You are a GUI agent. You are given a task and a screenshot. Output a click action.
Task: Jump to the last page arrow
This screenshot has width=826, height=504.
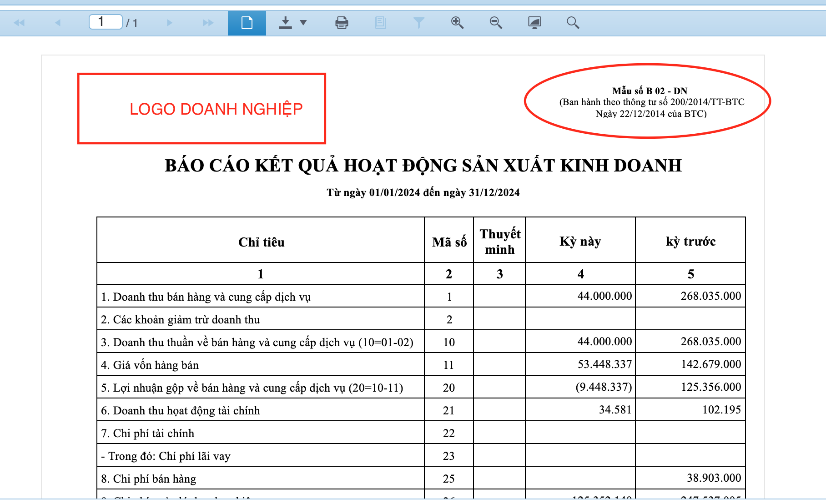coord(208,23)
